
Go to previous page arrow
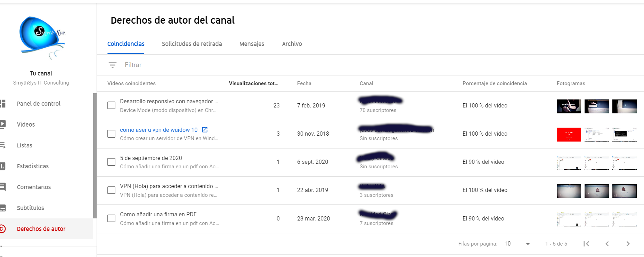607,244
